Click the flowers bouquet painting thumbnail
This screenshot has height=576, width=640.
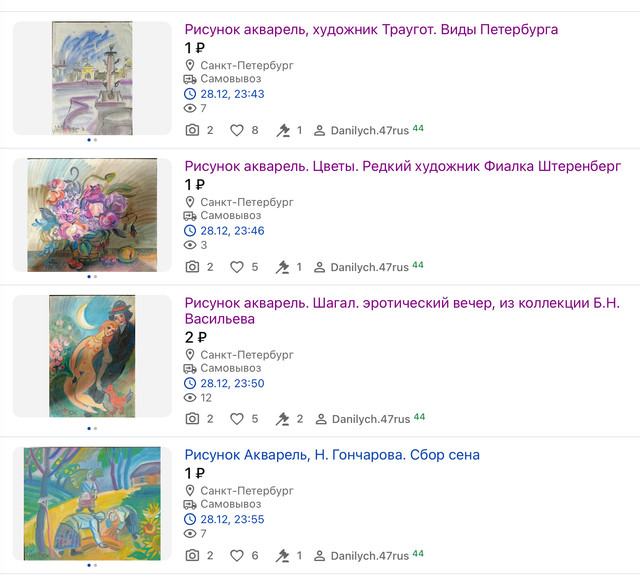tap(92, 215)
